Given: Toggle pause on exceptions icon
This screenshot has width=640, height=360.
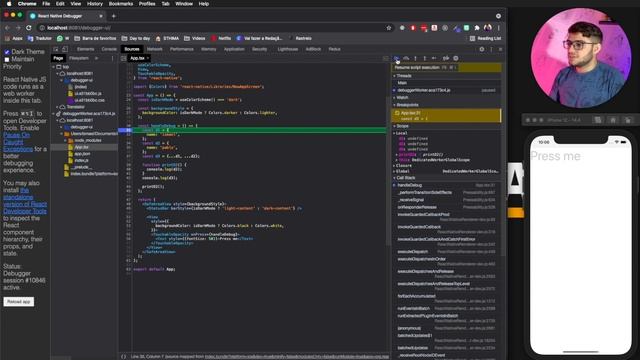Looking at the screenshot, I should (x=456, y=58).
